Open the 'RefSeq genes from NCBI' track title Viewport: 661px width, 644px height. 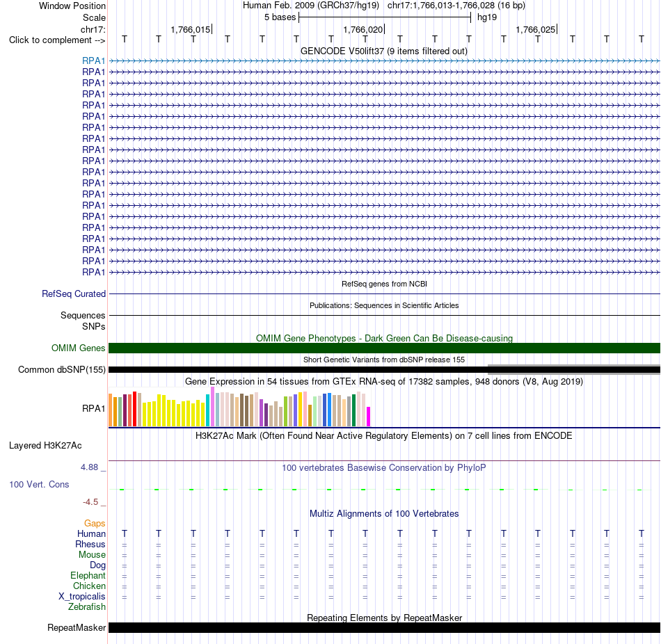384,284
